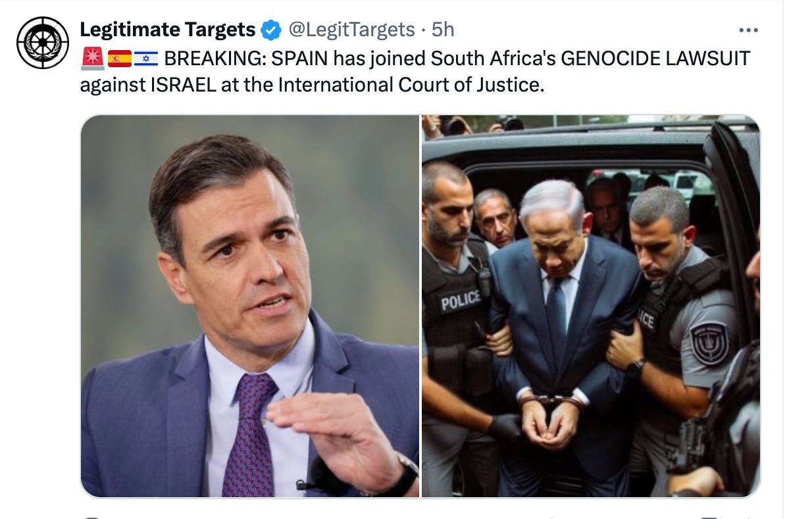Open the Legitimate Targets profile avatar
The image size is (812, 519).
(43, 43)
